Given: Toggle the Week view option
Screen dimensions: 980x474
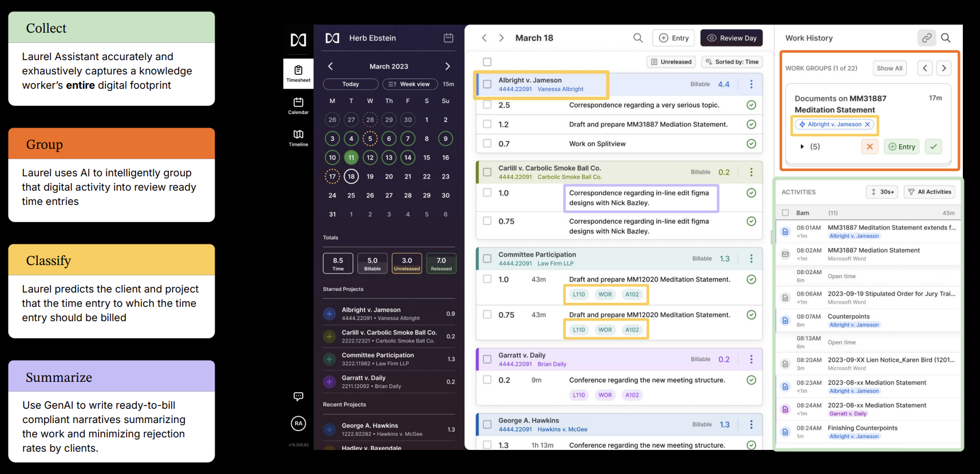Looking at the screenshot, I should coord(409,84).
